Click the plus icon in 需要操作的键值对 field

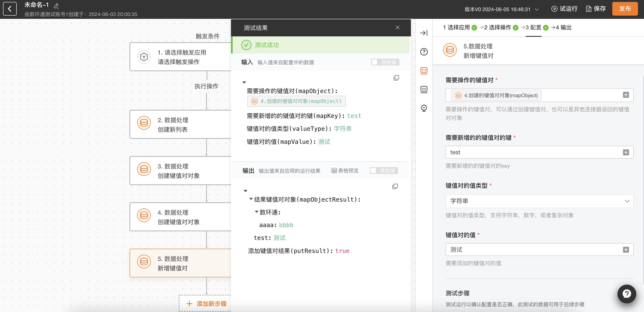[626, 95]
